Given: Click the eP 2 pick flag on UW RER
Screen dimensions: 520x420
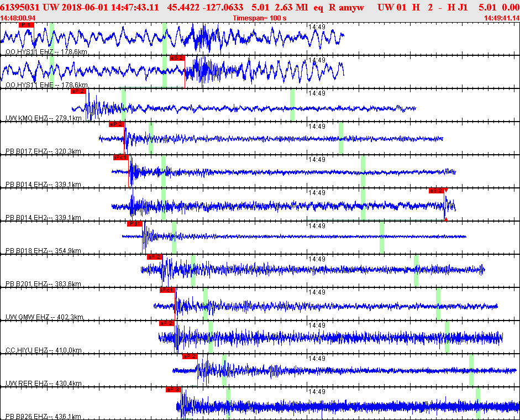Looking at the screenshot, I should [x=190, y=356].
